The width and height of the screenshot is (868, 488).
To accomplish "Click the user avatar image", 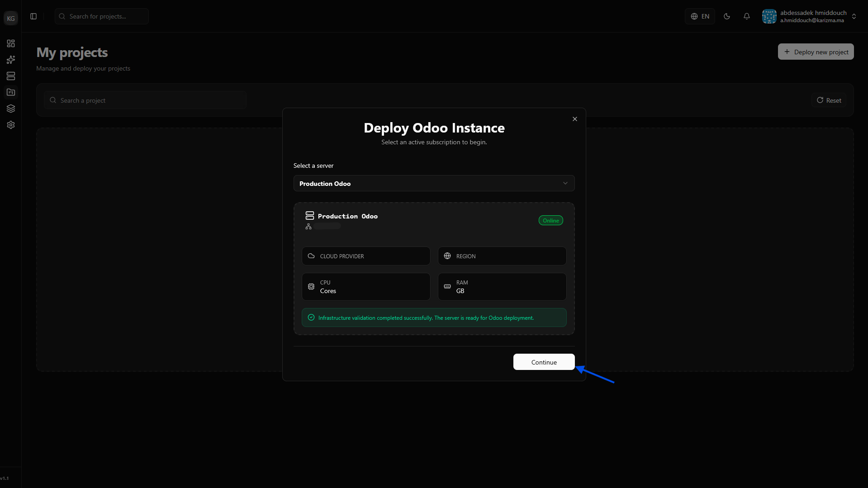I will pyautogui.click(x=769, y=16).
